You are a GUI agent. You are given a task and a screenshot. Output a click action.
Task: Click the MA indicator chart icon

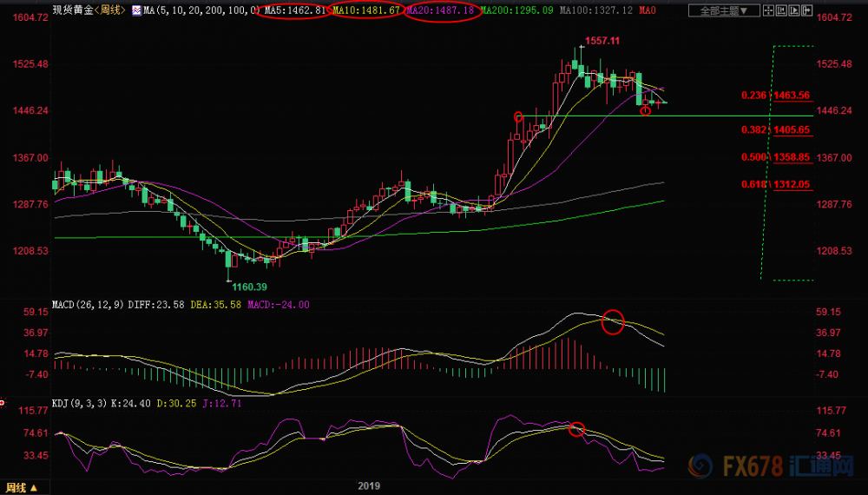pyautogui.click(x=136, y=10)
